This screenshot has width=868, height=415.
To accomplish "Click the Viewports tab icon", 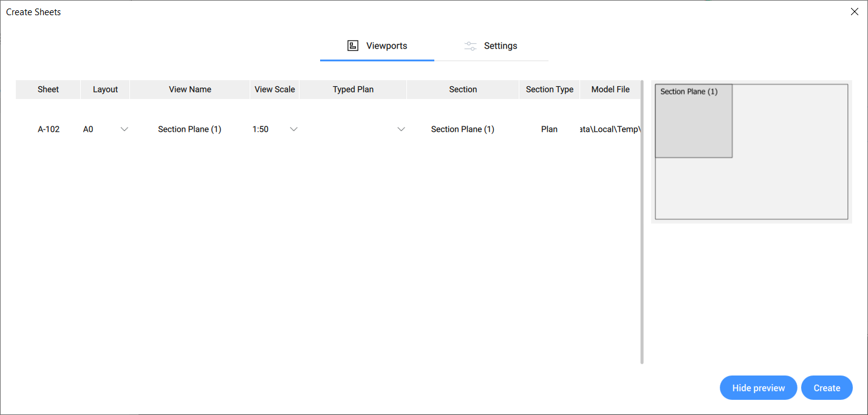I will 353,46.
